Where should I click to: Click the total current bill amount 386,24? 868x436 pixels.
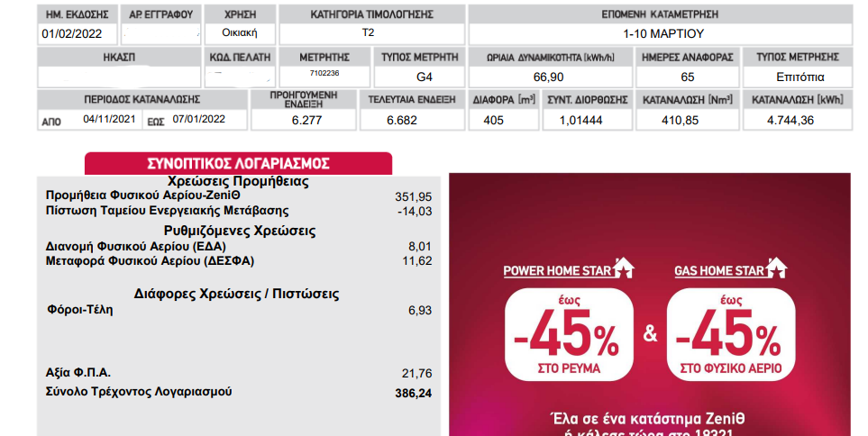pyautogui.click(x=414, y=394)
